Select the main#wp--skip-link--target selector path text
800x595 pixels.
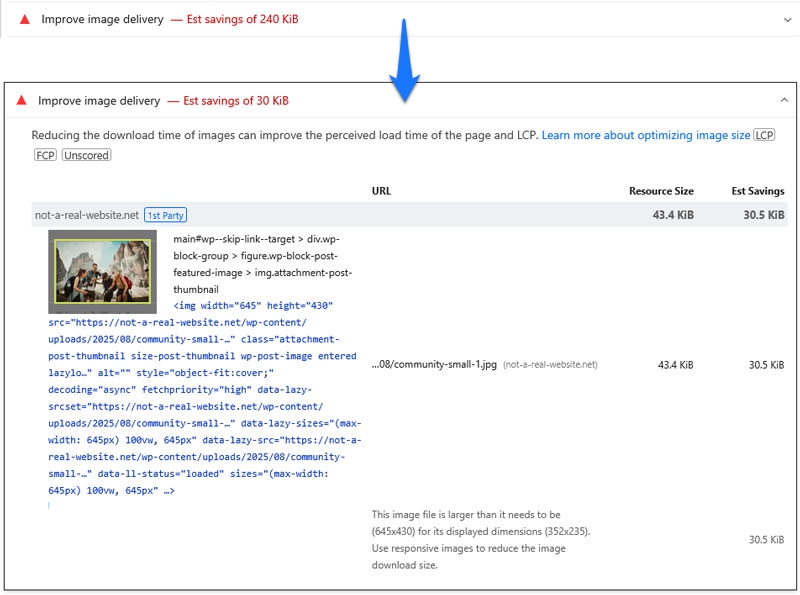tap(262, 264)
